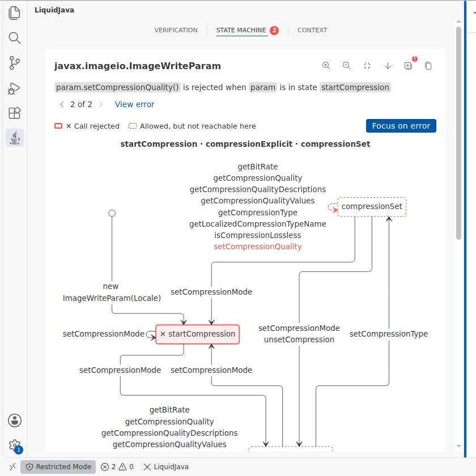The image size is (476, 476).
Task: Go to next error with right chevron
Action: pyautogui.click(x=100, y=104)
